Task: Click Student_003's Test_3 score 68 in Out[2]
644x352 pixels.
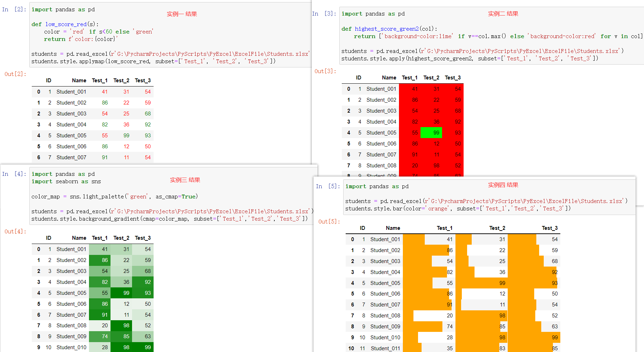Action: (x=148, y=114)
